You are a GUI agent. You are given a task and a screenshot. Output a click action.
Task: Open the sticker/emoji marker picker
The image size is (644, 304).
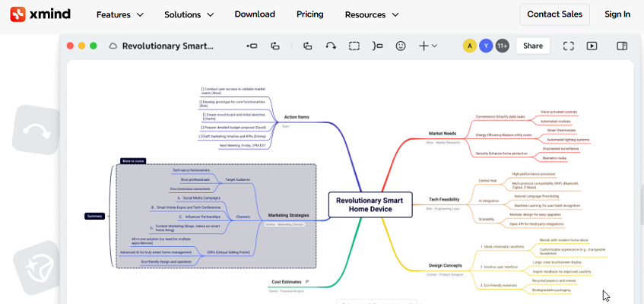[401, 46]
